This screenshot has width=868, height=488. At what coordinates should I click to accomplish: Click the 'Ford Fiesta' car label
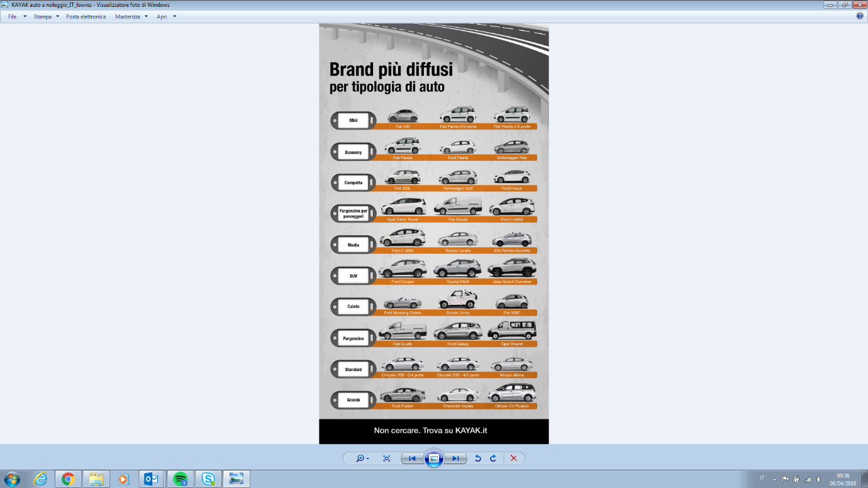(x=458, y=158)
